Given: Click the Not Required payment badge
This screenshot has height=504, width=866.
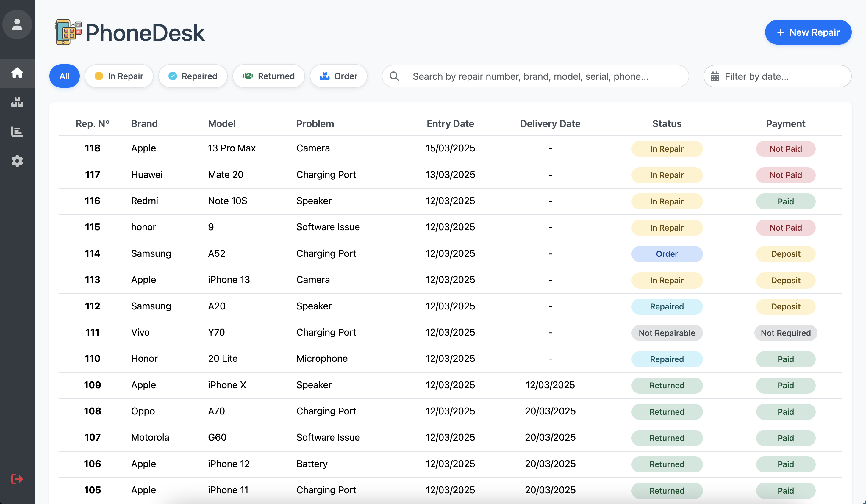Looking at the screenshot, I should click(786, 333).
